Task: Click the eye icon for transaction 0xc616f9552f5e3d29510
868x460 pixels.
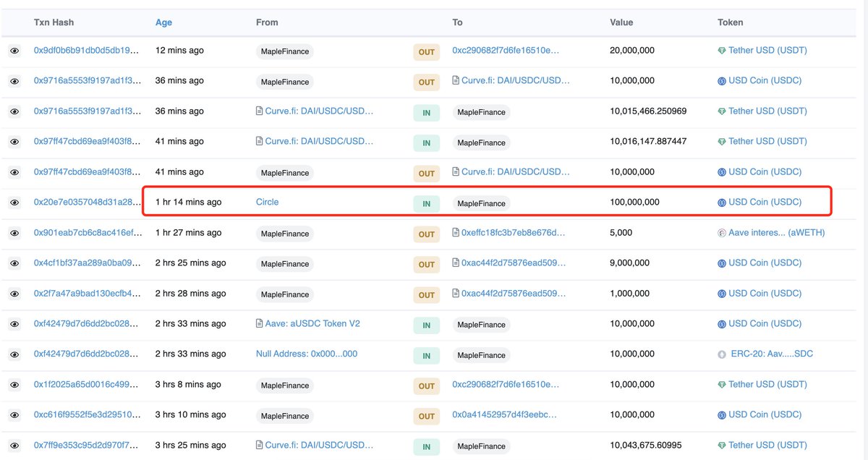Action: tap(14, 416)
